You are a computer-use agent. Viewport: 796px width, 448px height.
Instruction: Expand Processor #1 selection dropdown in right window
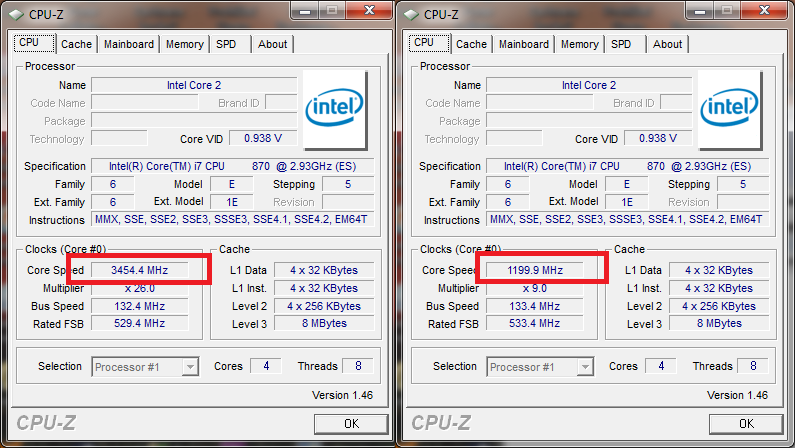(585, 367)
